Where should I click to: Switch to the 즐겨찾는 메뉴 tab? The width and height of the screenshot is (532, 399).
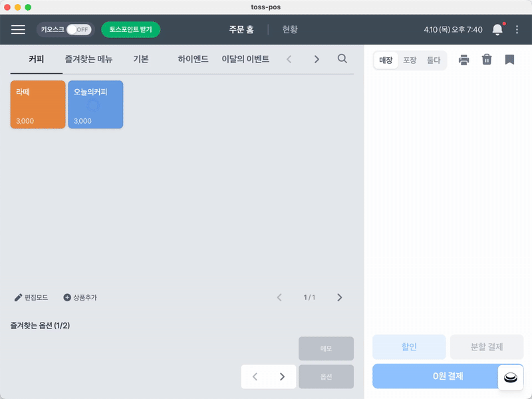(88, 59)
